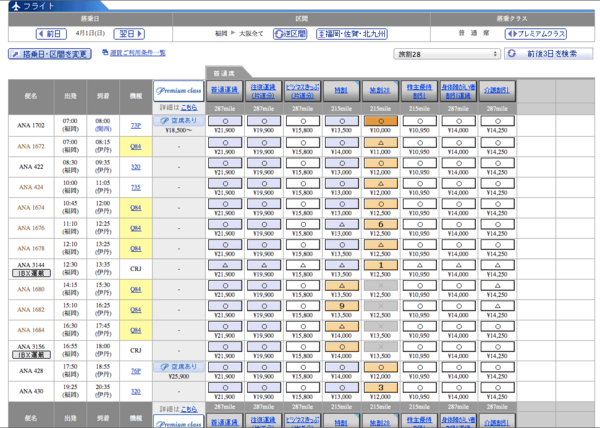
Task: Open 320 aircraft link for ANA 430
Action: point(136,392)
